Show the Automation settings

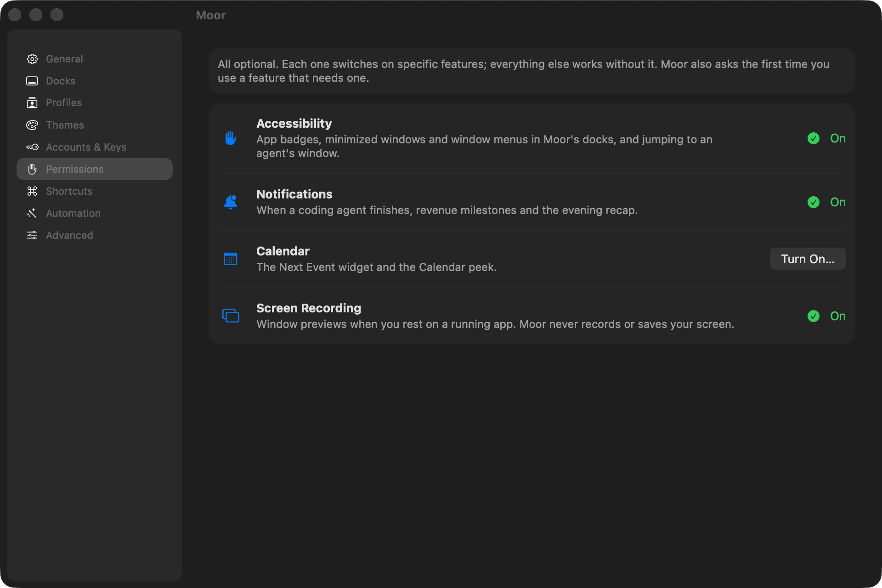[x=95, y=213]
